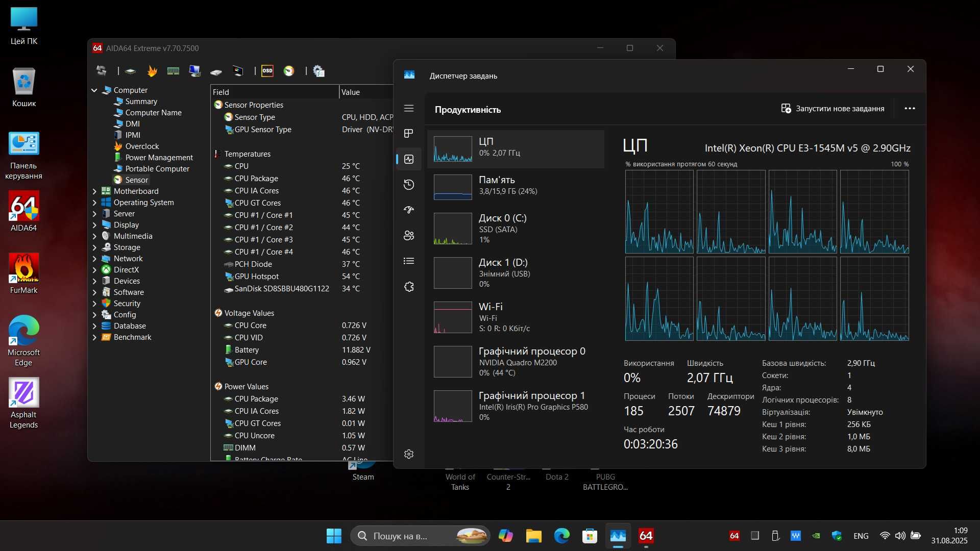Viewport: 980px width, 551px height.
Task: Open Task Manager settings gear icon
Action: coord(409,454)
